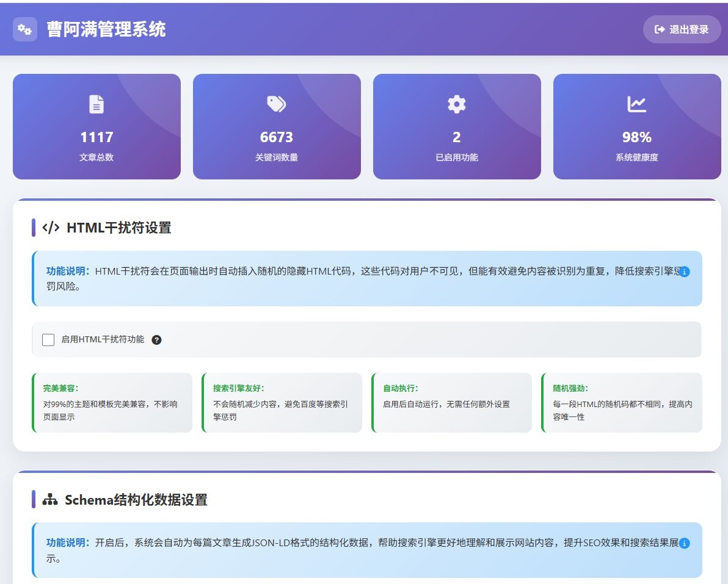Click the question mark help icon beside the checkbox
This screenshot has height=584, width=728.
[x=157, y=339]
